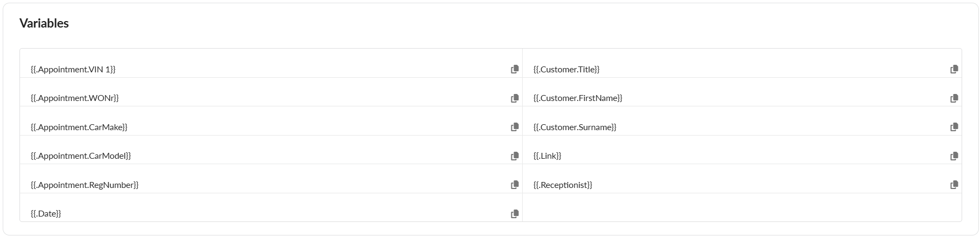980x236 pixels.
Task: Copy the Link variable
Action: point(954,156)
